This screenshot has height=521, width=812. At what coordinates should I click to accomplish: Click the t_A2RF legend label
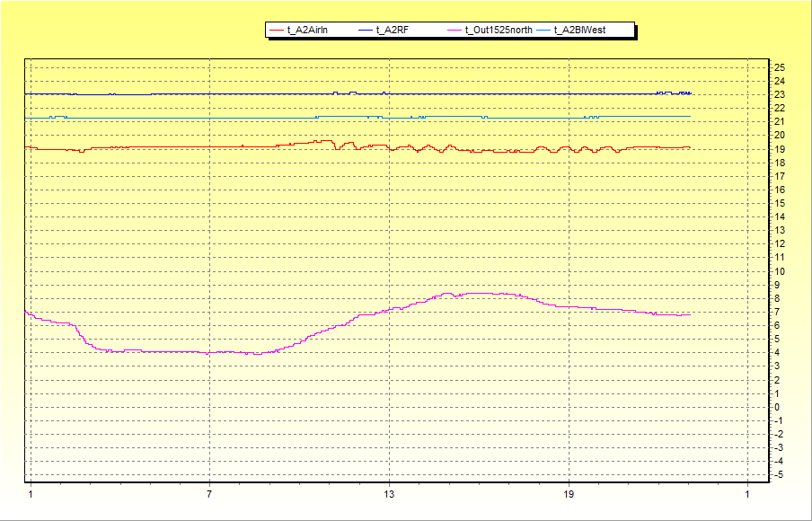(392, 31)
